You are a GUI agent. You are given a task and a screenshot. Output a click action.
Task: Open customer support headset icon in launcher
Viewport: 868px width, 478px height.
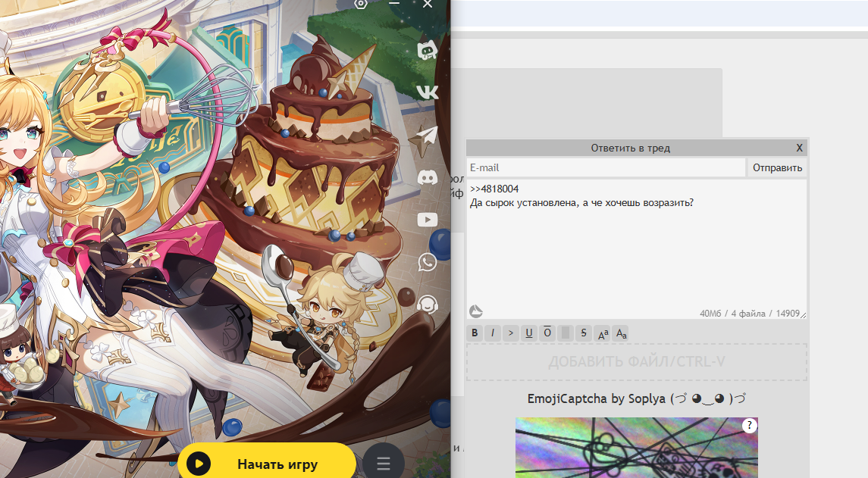click(428, 305)
